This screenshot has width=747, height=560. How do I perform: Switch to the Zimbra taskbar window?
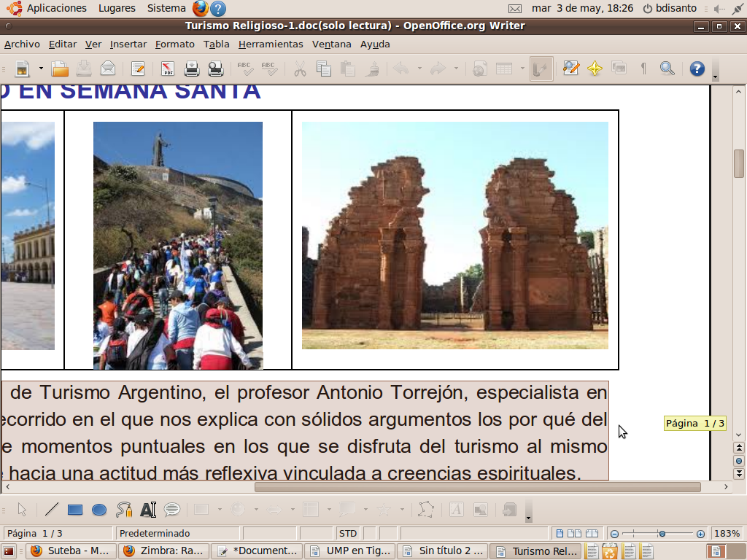click(x=163, y=551)
